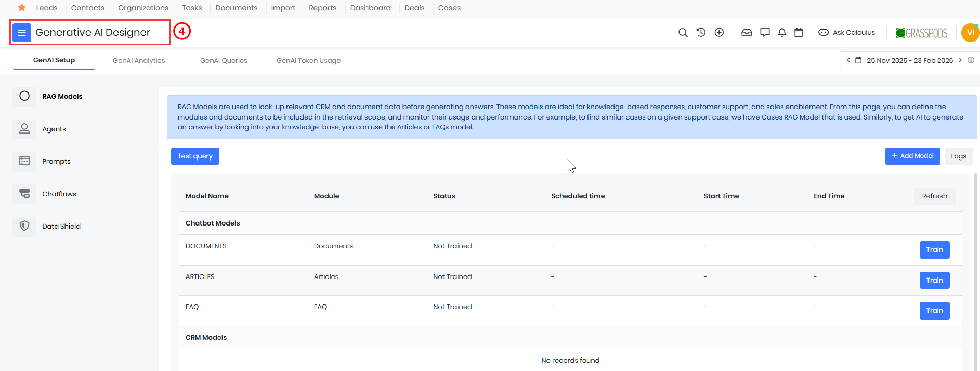This screenshot has width=980, height=371.
Task: Select Data Shield in the sidebar
Action: click(61, 227)
